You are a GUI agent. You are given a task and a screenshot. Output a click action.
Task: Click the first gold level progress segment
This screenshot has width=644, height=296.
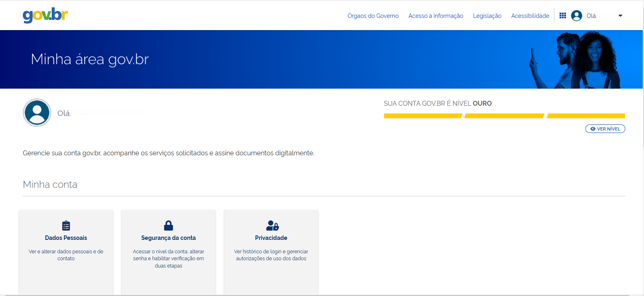[x=423, y=116]
